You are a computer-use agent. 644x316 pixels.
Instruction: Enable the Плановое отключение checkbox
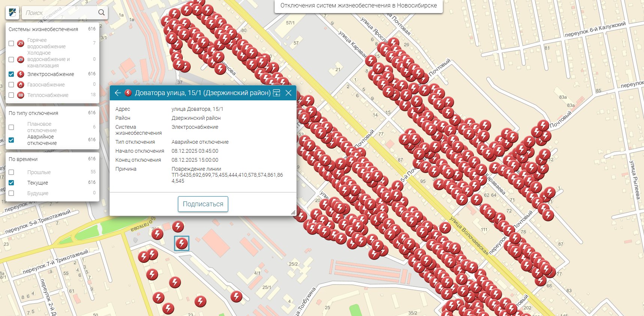pyautogui.click(x=11, y=127)
